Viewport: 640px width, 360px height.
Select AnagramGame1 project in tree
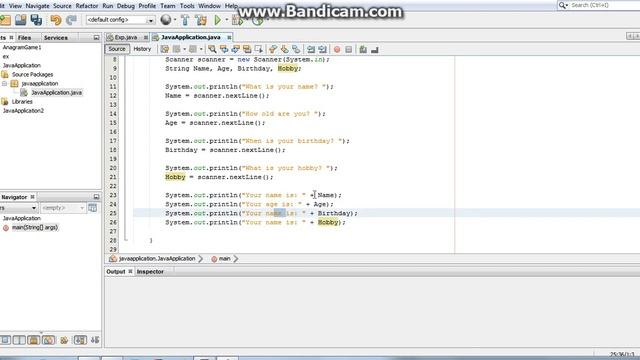[x=22, y=47]
